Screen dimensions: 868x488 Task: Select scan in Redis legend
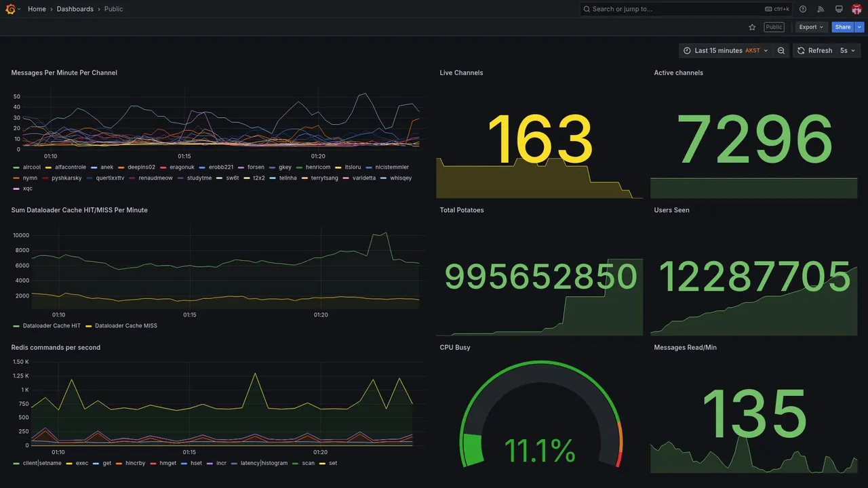[308, 463]
